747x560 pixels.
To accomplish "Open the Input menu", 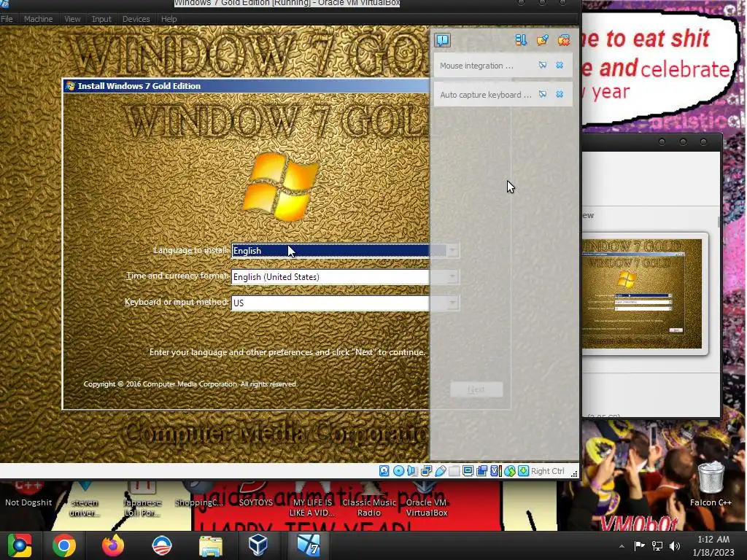I will (101, 19).
